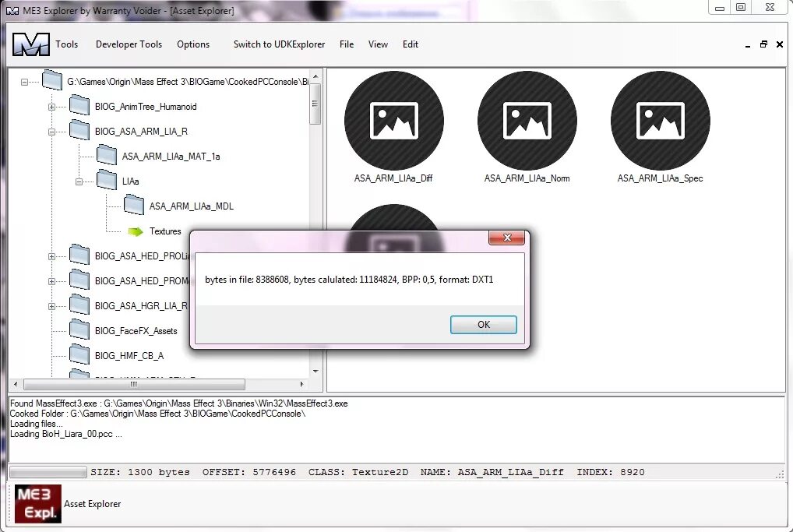This screenshot has height=532, width=793.
Task: Expand the BIOG_AnimTree_Humanoid node
Action: click(x=51, y=107)
